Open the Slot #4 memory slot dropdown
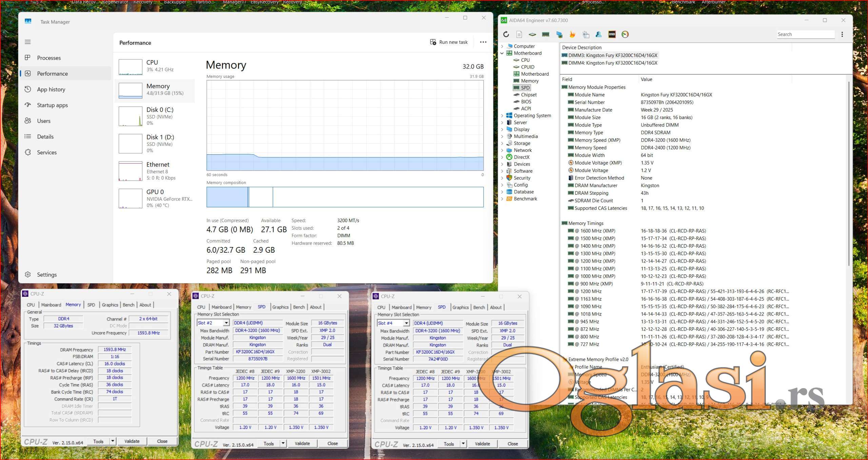Screen dimensions: 868x460 (406, 323)
